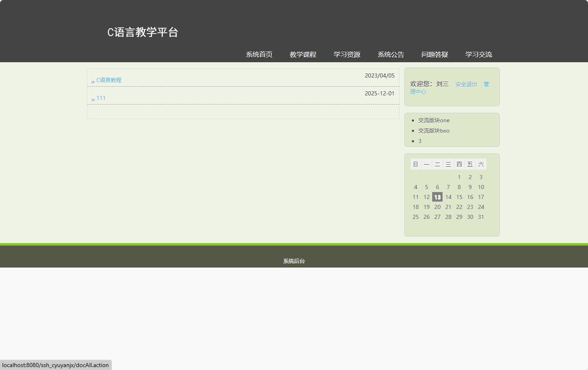
Task: Click the bullet icon before C语言教程
Action: coord(93,81)
